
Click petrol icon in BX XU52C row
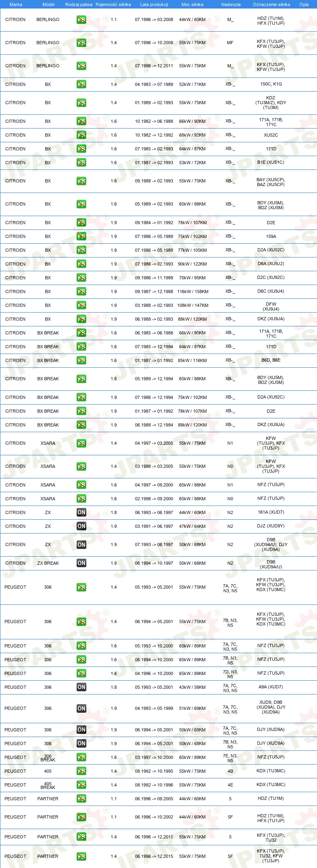coord(81,135)
